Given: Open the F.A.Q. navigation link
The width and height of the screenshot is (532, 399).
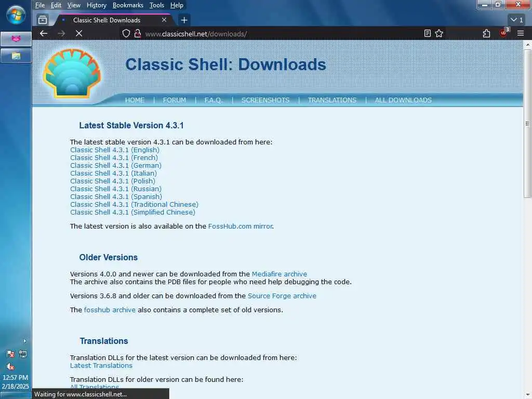Looking at the screenshot, I should click(214, 100).
